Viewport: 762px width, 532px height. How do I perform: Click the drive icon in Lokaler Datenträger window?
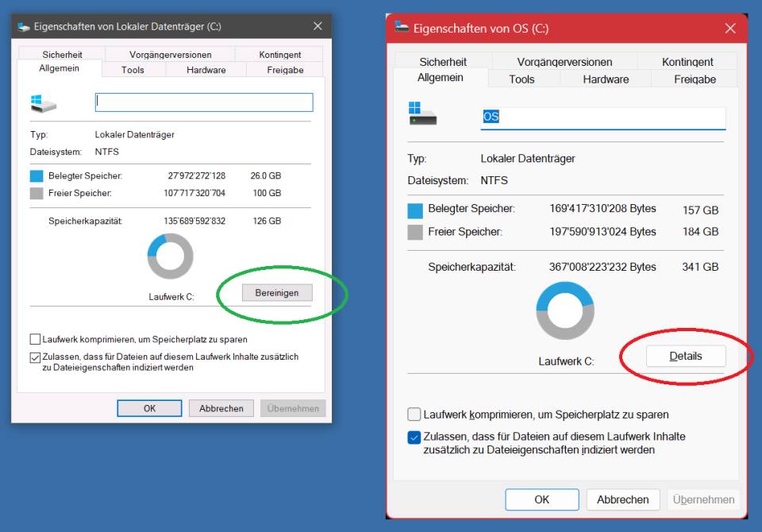(43, 103)
